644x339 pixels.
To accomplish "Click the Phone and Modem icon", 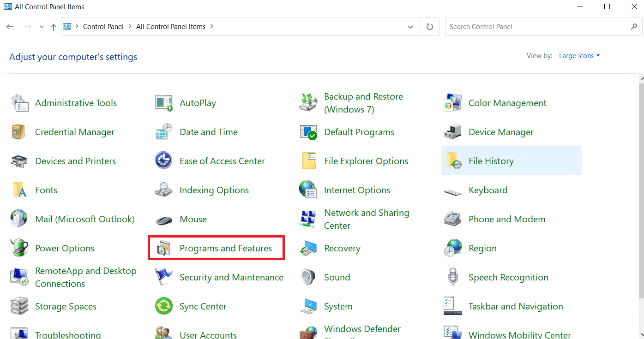I will tap(453, 219).
